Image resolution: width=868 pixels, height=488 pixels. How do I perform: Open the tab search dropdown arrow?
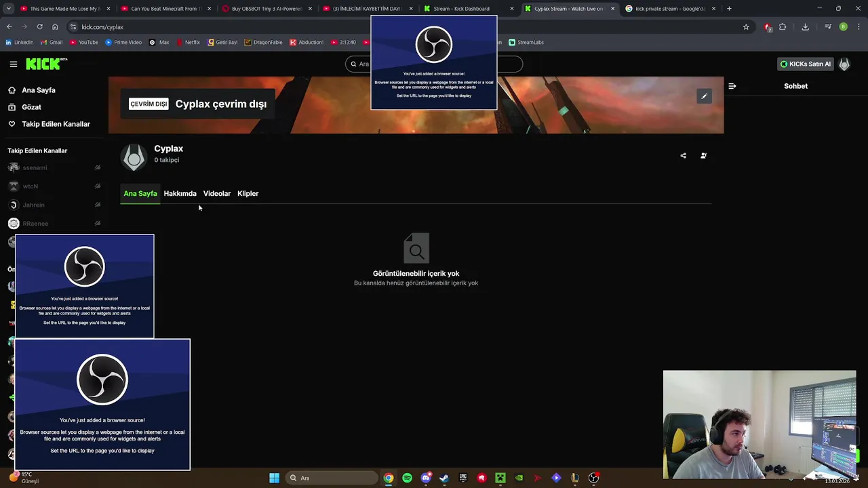click(x=9, y=9)
